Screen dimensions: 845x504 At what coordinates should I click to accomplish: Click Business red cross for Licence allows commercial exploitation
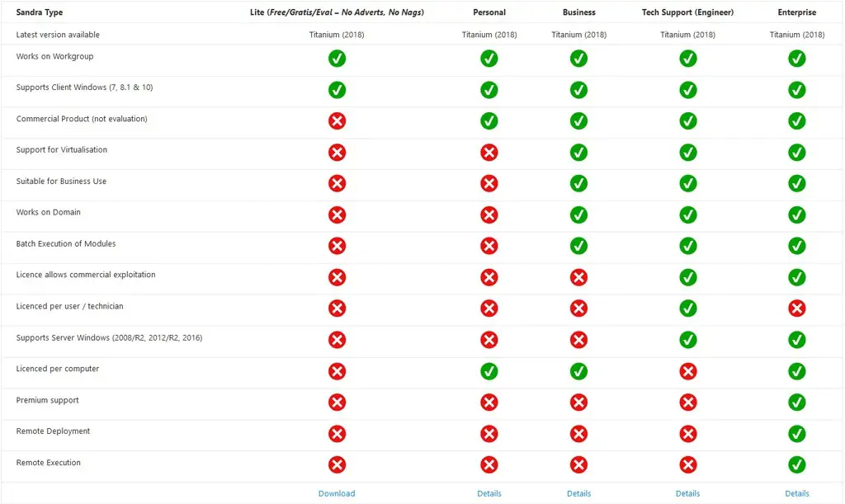(x=578, y=277)
